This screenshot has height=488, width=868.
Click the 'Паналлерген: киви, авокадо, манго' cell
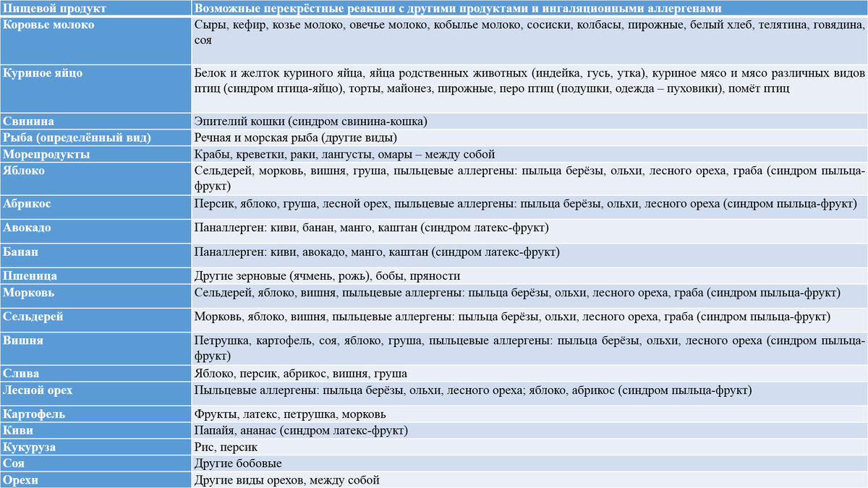coord(530,256)
